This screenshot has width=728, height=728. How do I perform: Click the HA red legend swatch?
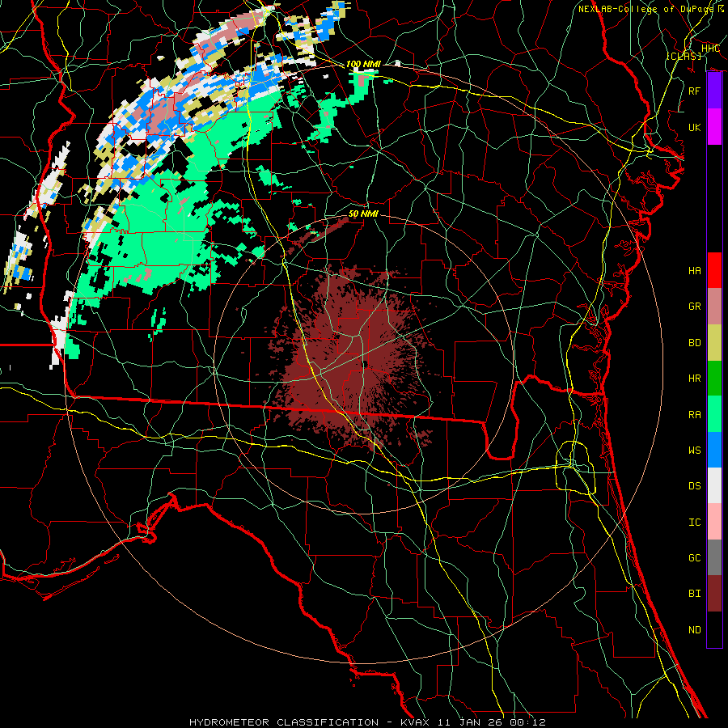pyautogui.click(x=714, y=270)
